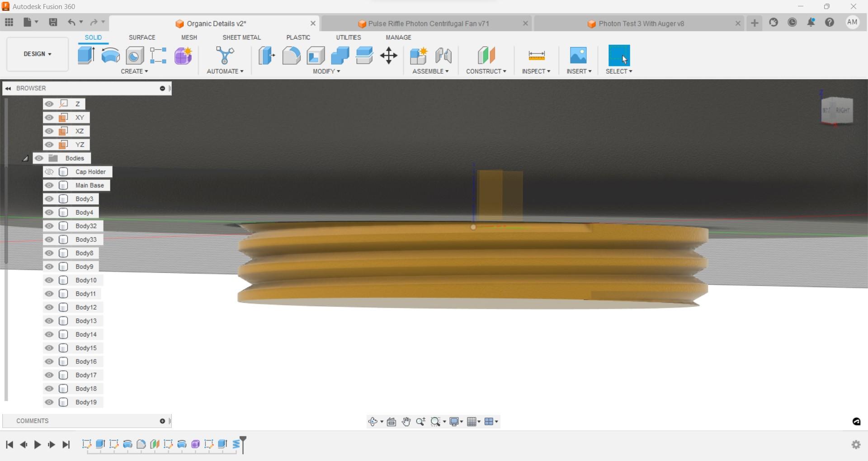Open the AM user profile
868x461 pixels.
852,22
